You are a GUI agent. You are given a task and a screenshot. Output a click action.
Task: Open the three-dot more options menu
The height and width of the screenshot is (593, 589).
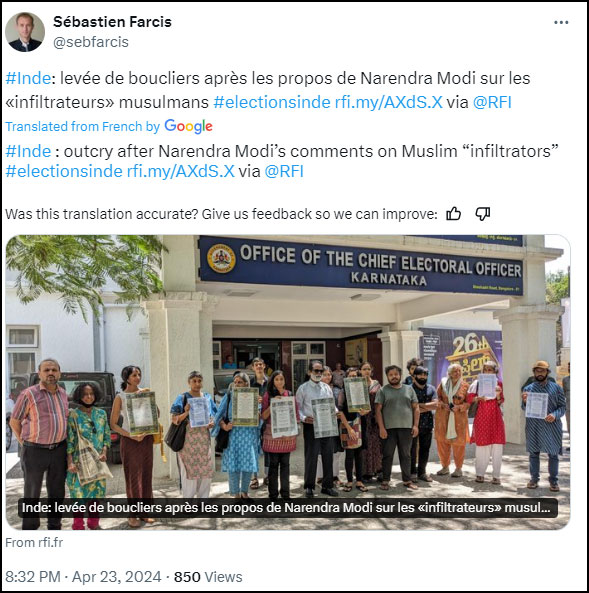tap(561, 23)
